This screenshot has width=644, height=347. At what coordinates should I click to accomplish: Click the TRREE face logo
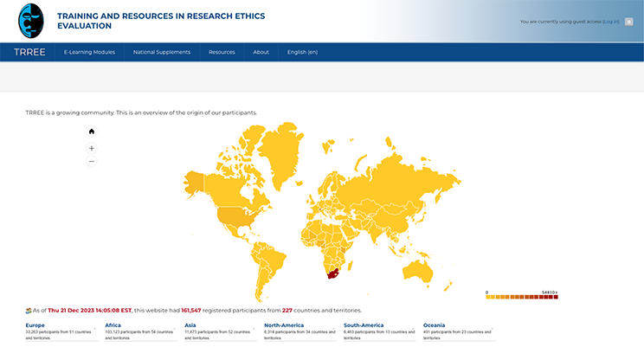pos(30,21)
